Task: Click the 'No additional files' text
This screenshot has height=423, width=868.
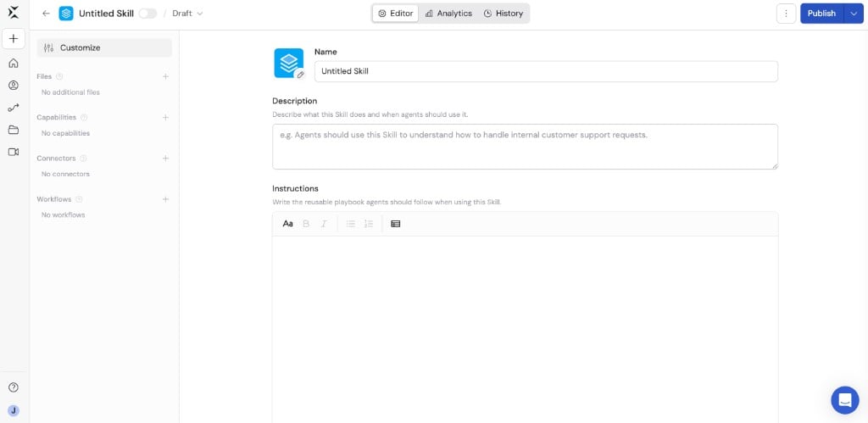Action: click(x=71, y=92)
